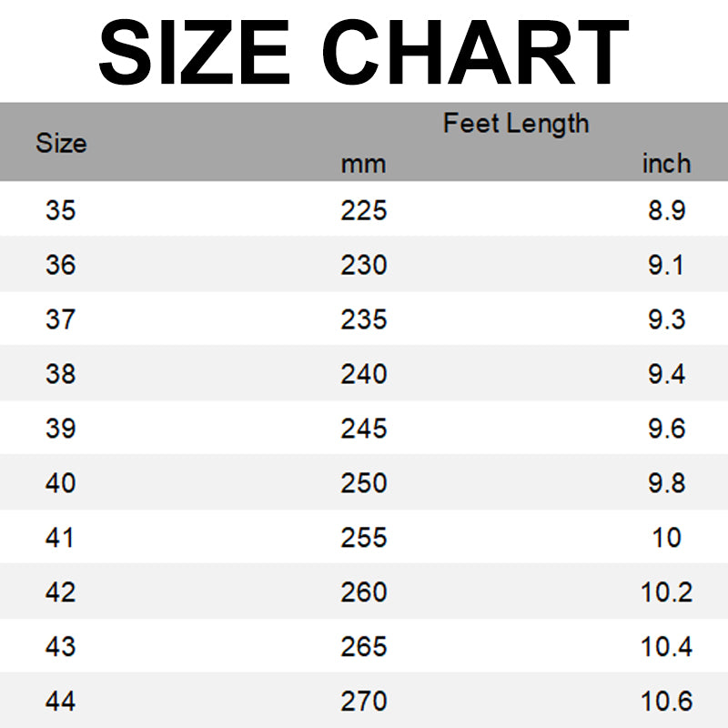
Task: Click the 10.4 inch value
Action: pyautogui.click(x=666, y=647)
